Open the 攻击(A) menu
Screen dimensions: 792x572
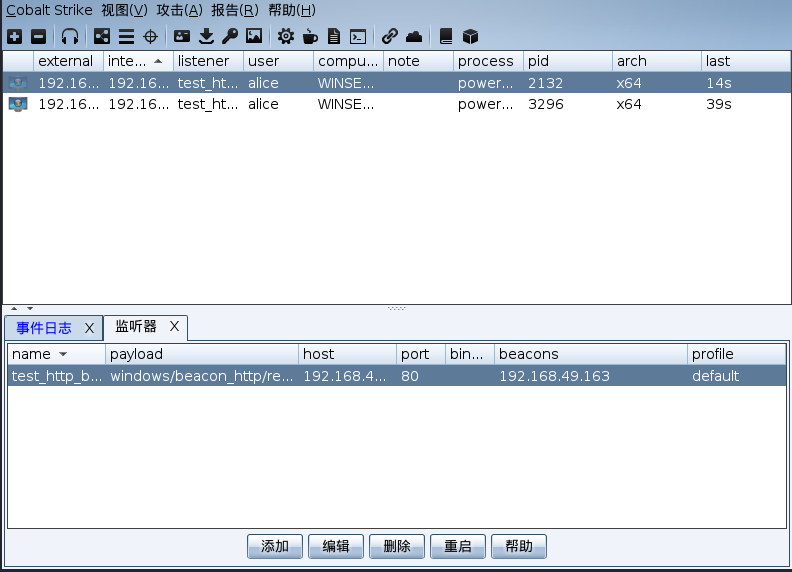click(179, 10)
